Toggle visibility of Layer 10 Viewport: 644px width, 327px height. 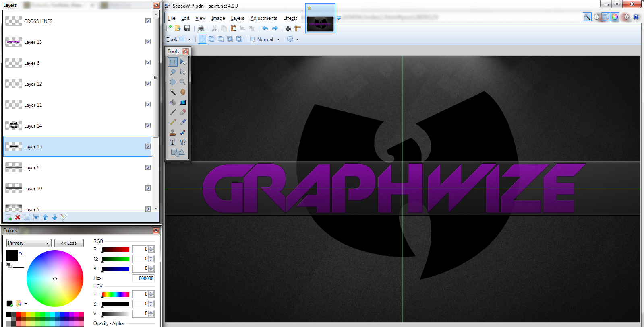point(148,188)
